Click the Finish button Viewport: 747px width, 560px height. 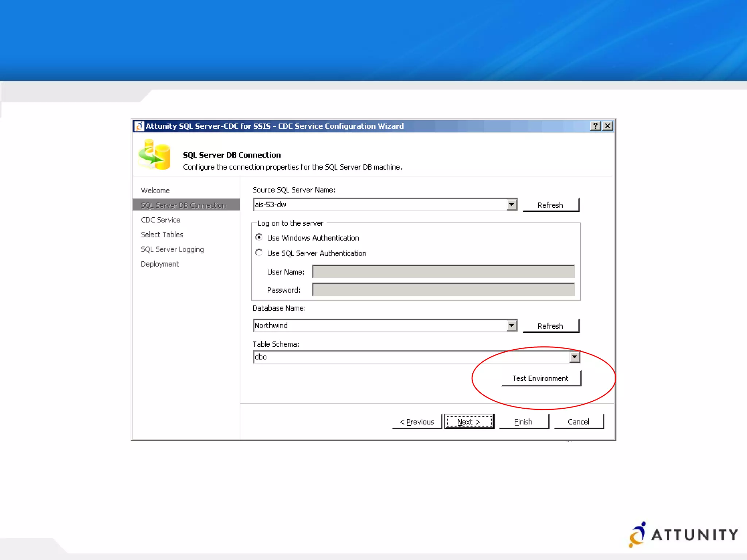point(524,422)
